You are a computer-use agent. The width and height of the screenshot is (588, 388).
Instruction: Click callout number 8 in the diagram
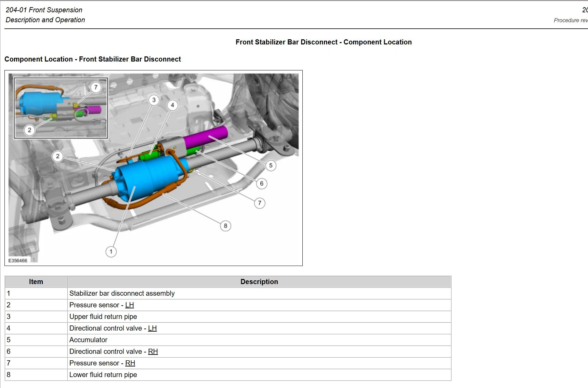tap(225, 226)
